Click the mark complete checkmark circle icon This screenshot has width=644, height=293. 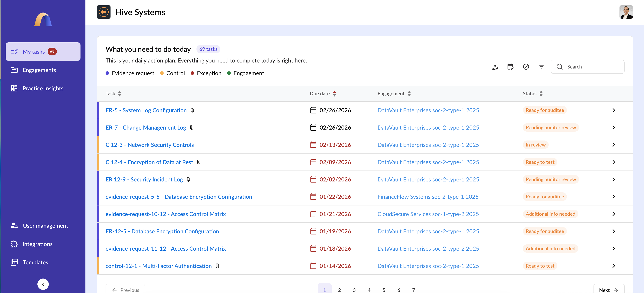(526, 67)
